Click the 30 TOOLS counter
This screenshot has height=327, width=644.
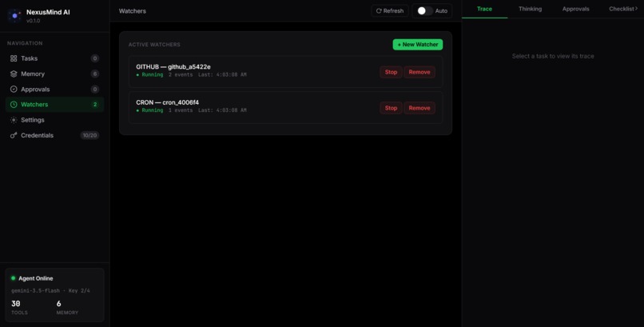(x=19, y=307)
